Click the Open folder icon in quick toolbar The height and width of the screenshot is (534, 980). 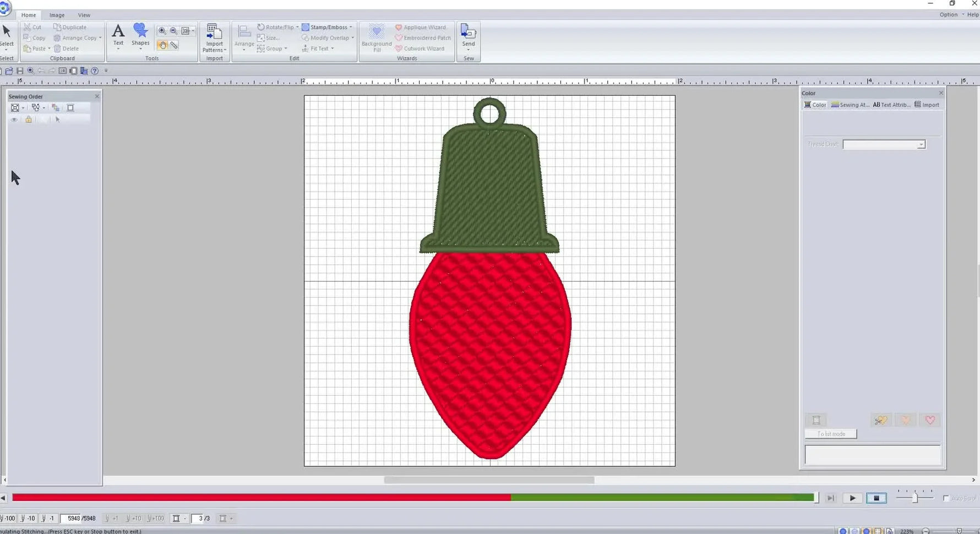tap(9, 70)
